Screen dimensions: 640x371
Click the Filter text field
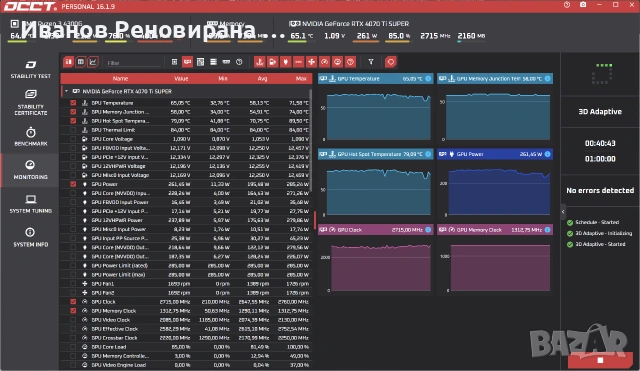click(x=134, y=63)
